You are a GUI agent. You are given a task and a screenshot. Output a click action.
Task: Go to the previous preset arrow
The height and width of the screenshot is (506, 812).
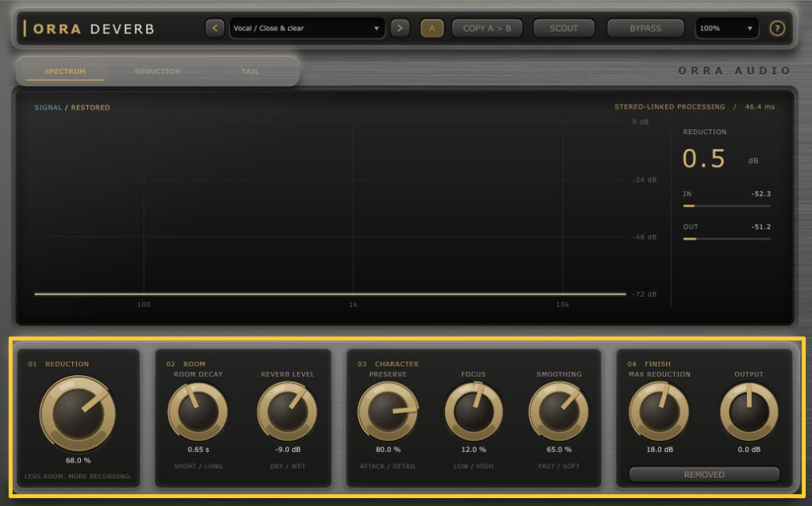coord(215,28)
